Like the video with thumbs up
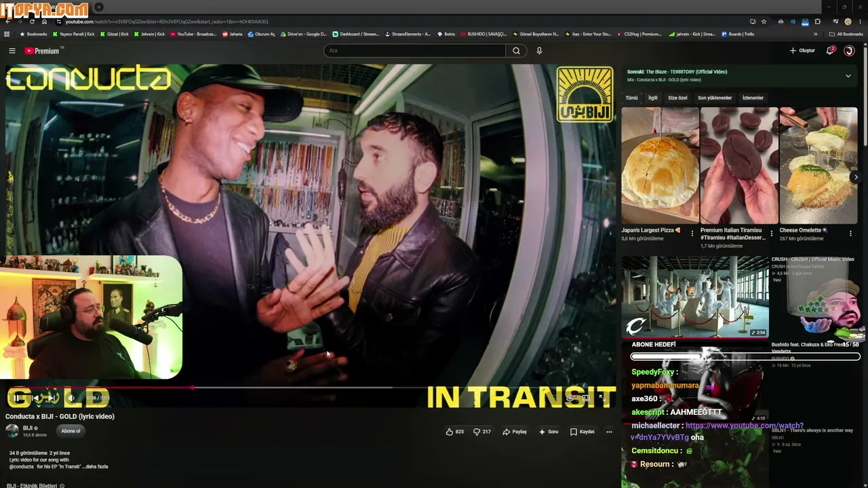 coord(454,432)
